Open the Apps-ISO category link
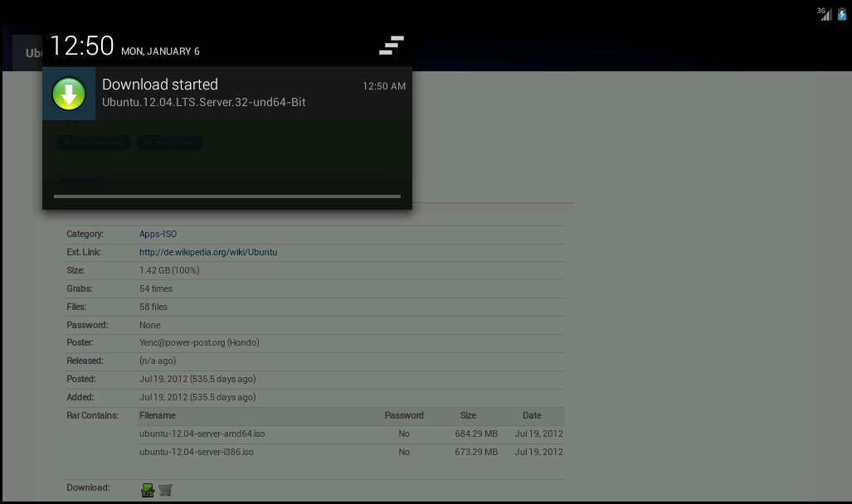This screenshot has height=504, width=852. click(158, 234)
